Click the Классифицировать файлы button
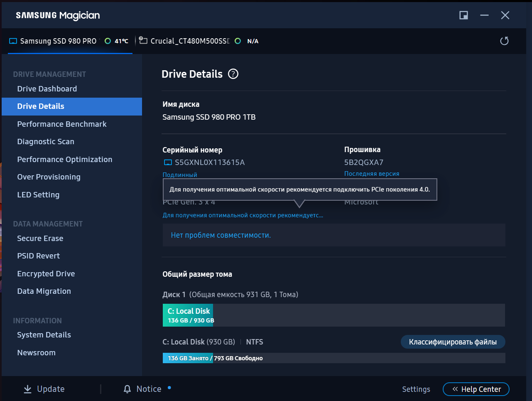 (453, 342)
